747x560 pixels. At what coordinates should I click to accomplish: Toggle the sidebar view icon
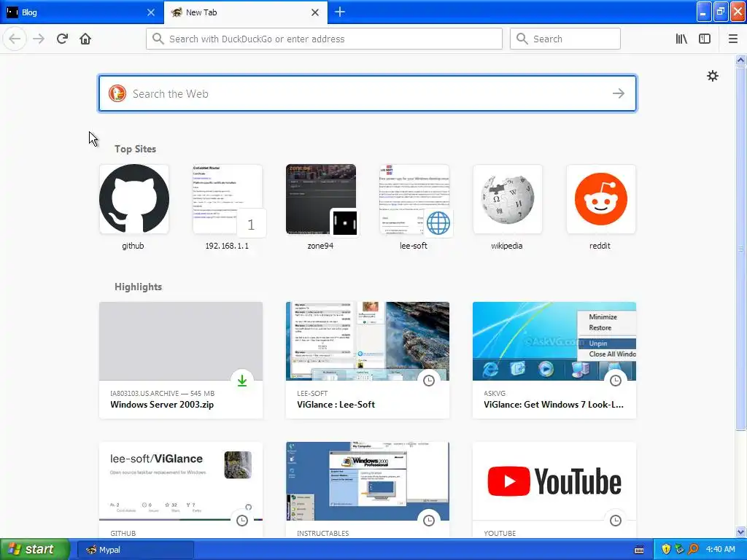(705, 39)
